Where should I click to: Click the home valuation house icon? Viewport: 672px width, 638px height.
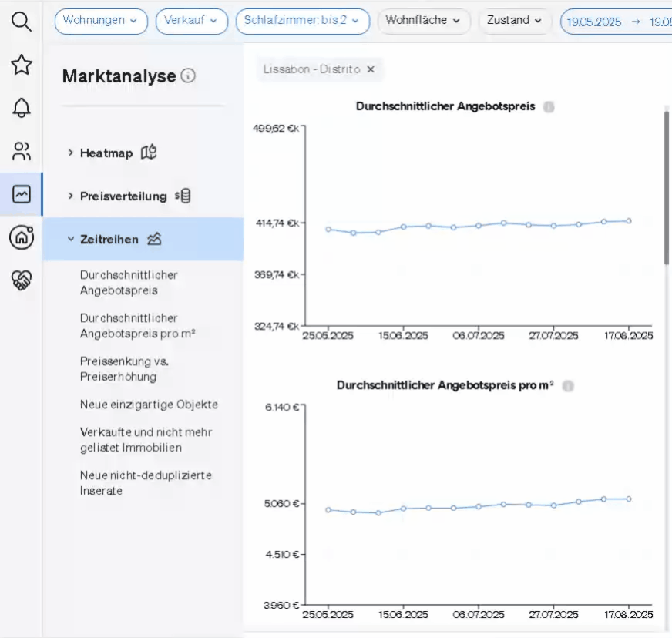pos(22,237)
